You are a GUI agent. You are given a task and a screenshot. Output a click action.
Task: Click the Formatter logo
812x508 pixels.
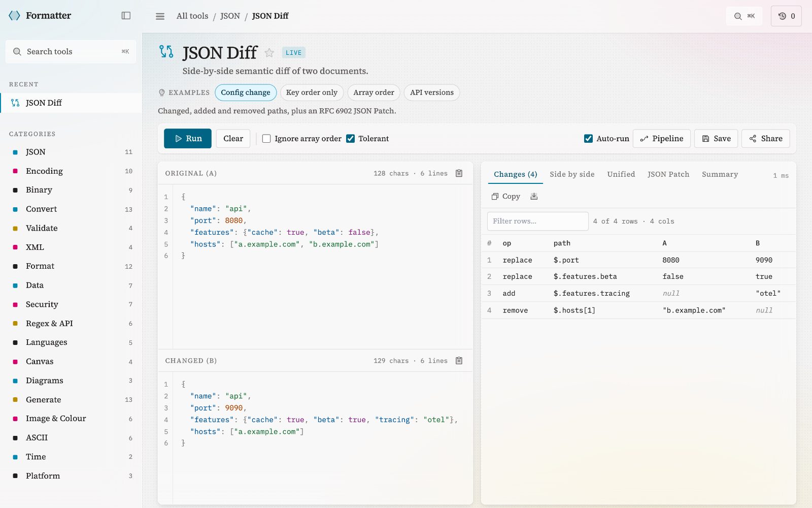coord(40,16)
